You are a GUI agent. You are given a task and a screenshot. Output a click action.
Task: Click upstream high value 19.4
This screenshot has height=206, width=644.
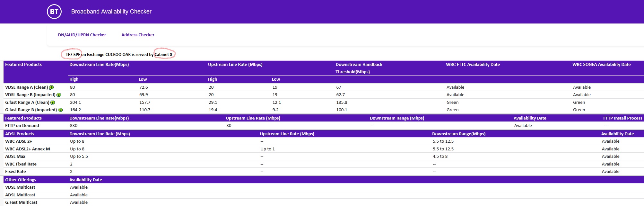click(213, 110)
